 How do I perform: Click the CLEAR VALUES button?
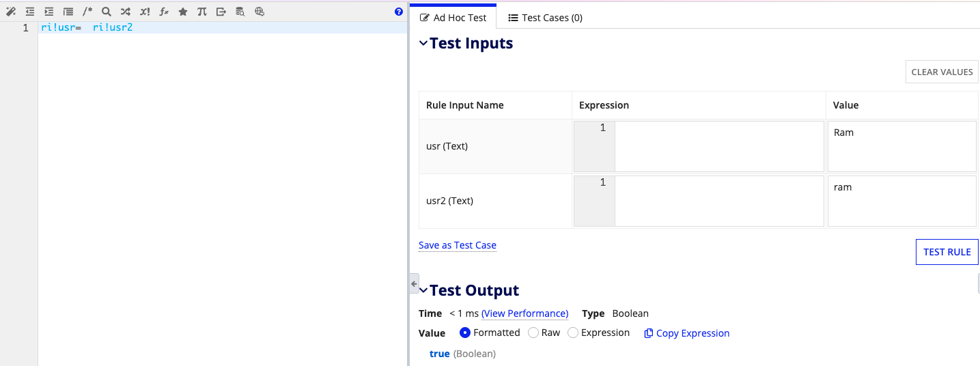942,72
